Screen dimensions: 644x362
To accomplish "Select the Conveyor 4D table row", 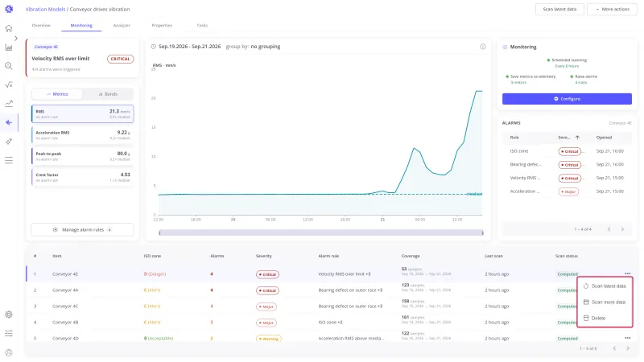I will click(331, 338).
